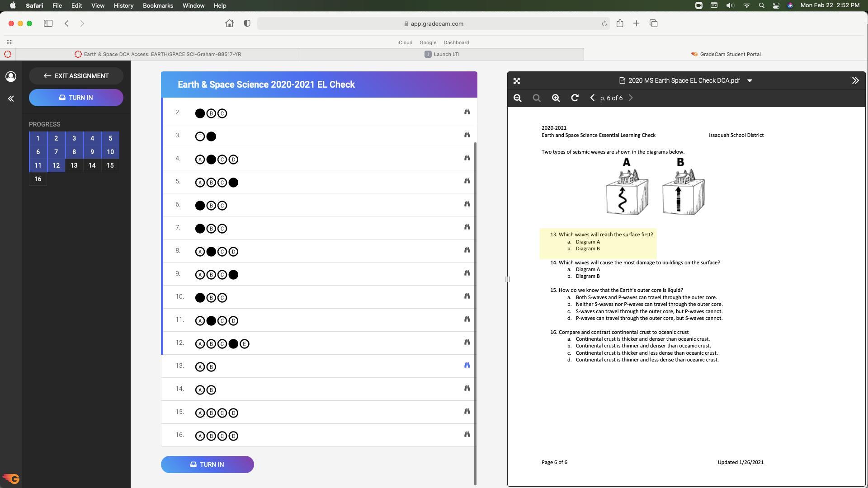
Task: Open the Bookmarks menu
Action: click(x=158, y=5)
